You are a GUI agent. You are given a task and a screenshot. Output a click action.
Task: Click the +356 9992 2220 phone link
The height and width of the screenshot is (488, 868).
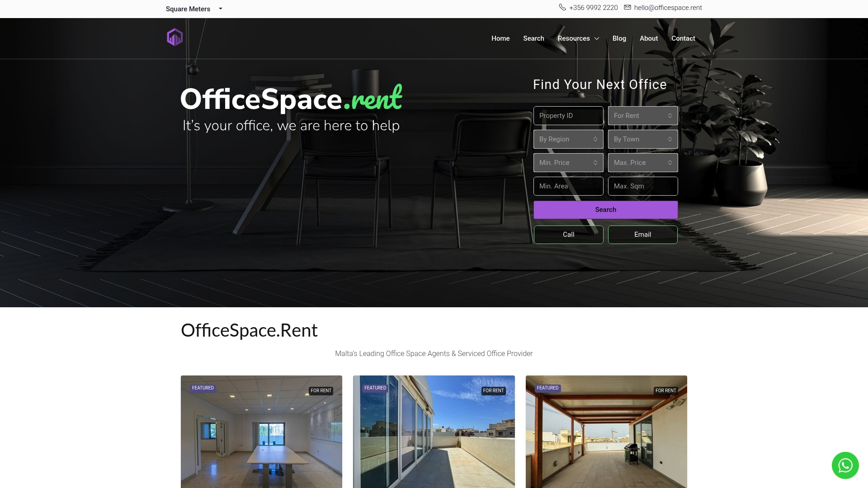click(593, 8)
